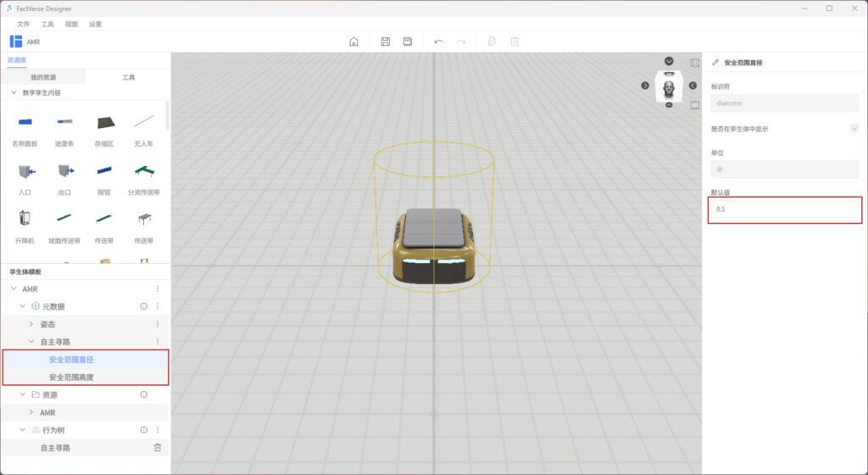Image resolution: width=868 pixels, height=475 pixels.
Task: Open the 文件 menu
Action: (x=23, y=24)
